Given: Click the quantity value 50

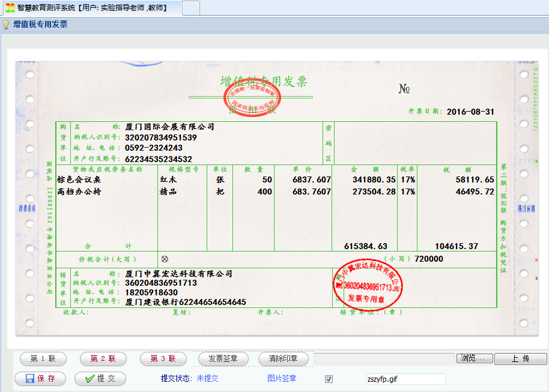Looking at the screenshot, I should pyautogui.click(x=267, y=179).
